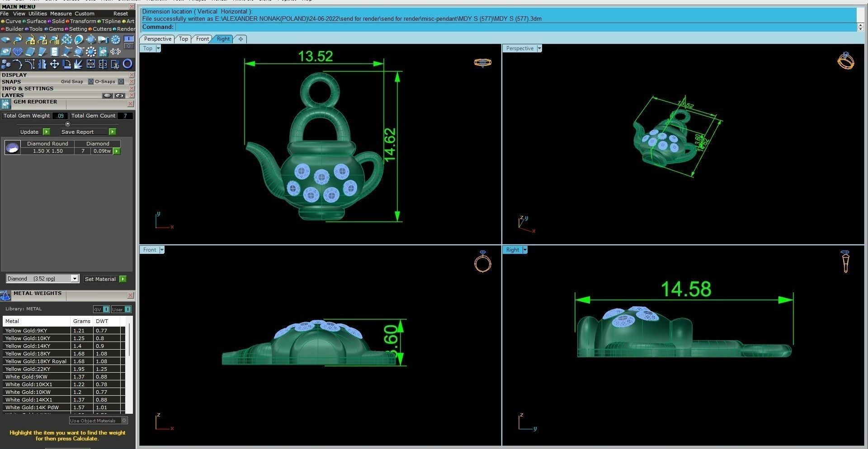Click the gem on curve grid icon

click(54, 40)
